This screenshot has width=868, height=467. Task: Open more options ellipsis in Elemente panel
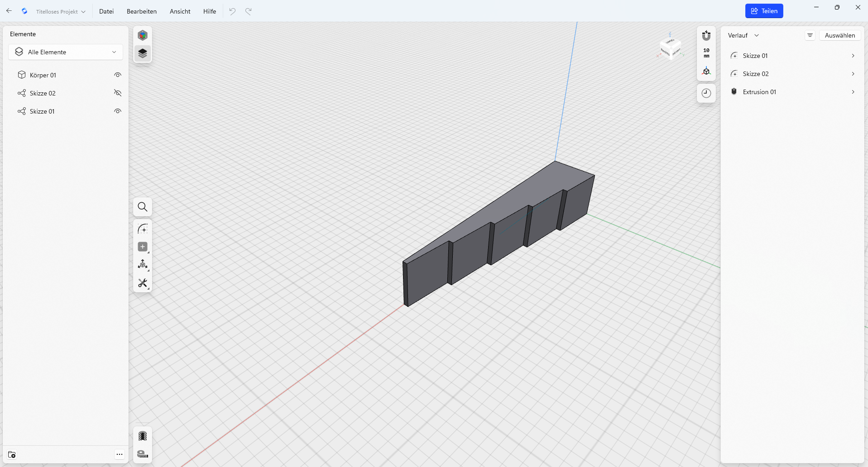(120, 454)
